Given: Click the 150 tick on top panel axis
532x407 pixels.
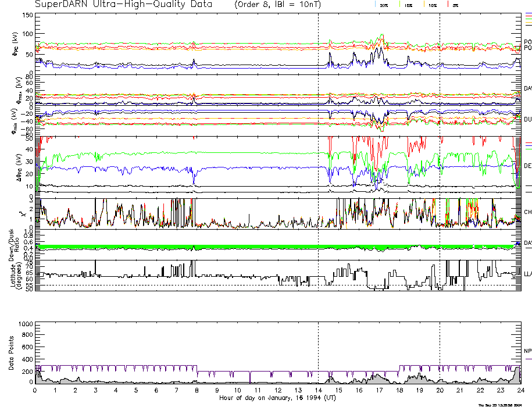Looking at the screenshot, I should pos(28,15).
